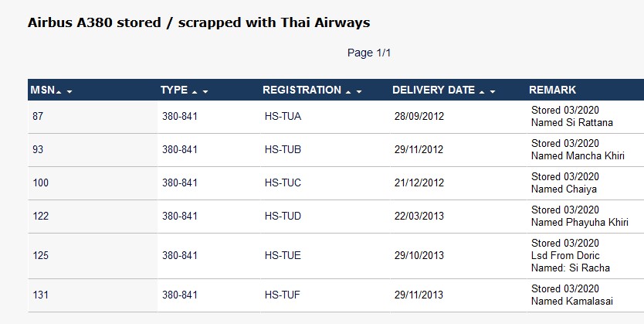This screenshot has width=644, height=324.
Task: Sort REGISTRATION column ascending arrow
Action: click(348, 92)
